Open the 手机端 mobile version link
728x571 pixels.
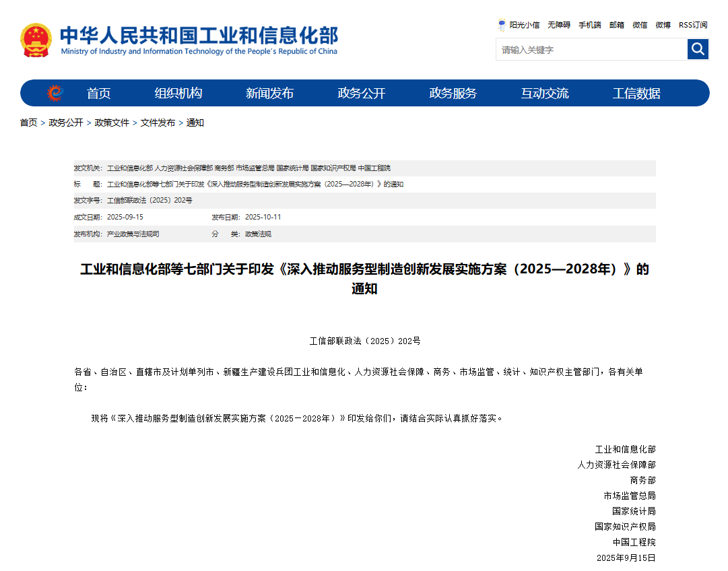589,25
